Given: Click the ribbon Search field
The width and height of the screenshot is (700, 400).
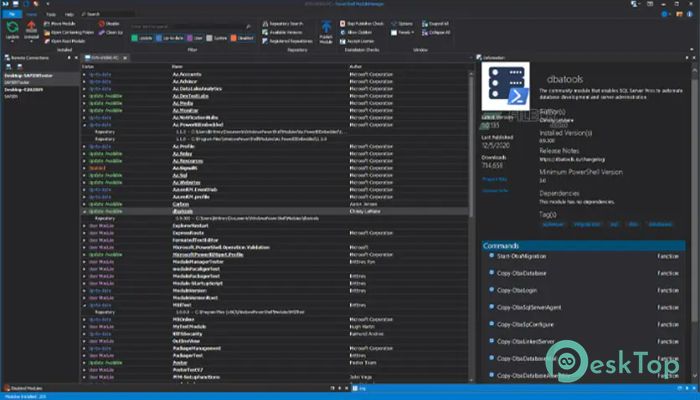Looking at the screenshot, I should point(107,14).
